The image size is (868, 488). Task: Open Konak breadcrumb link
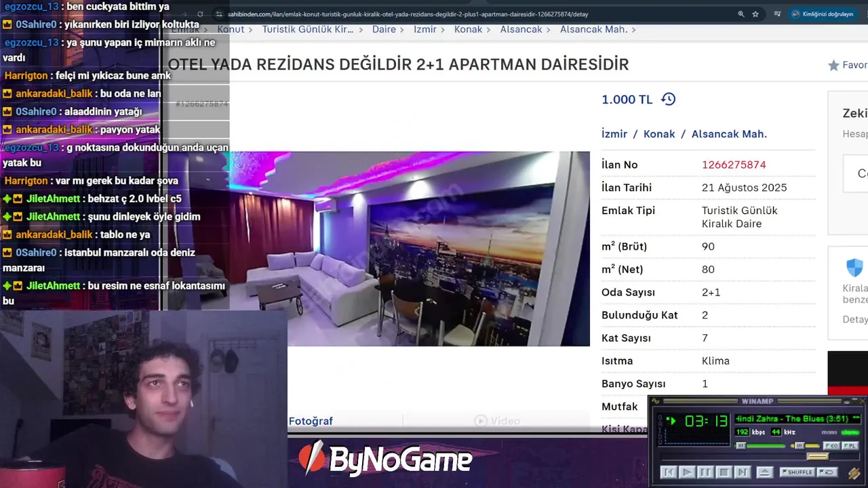tap(469, 29)
